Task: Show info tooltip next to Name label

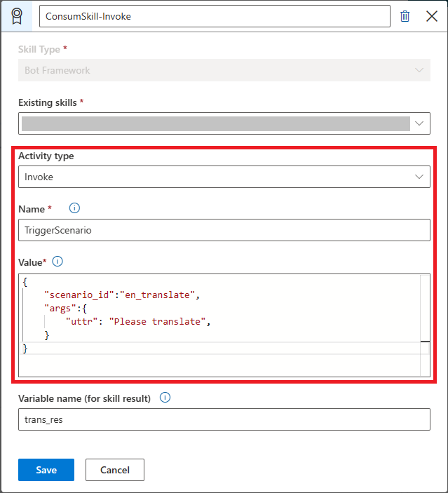Action: [74, 208]
